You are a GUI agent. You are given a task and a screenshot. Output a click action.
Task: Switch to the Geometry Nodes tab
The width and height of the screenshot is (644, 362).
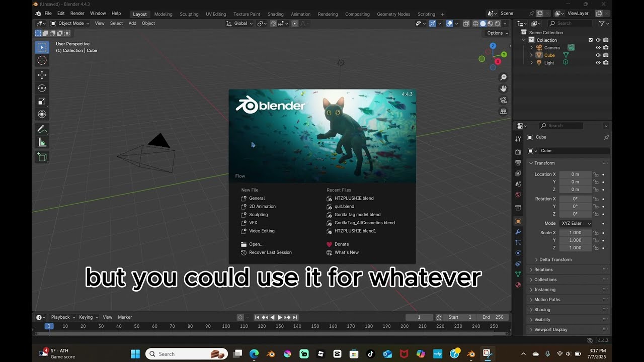[393, 14]
